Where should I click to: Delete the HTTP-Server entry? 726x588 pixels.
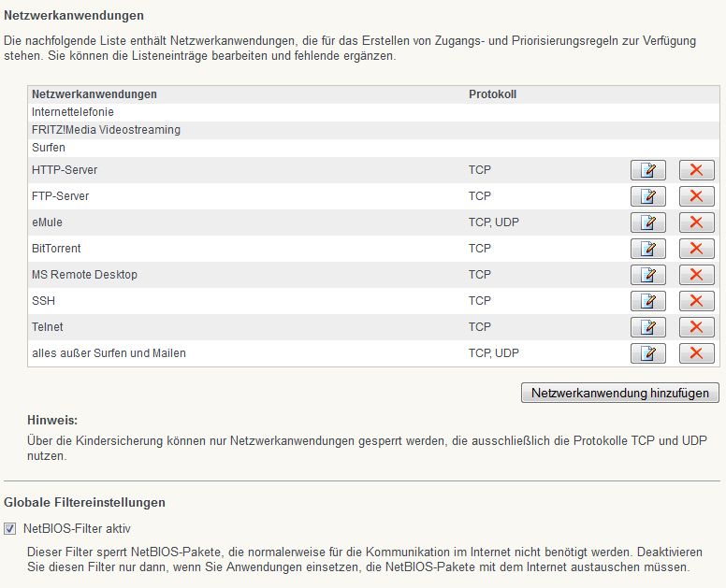pyautogui.click(x=696, y=170)
